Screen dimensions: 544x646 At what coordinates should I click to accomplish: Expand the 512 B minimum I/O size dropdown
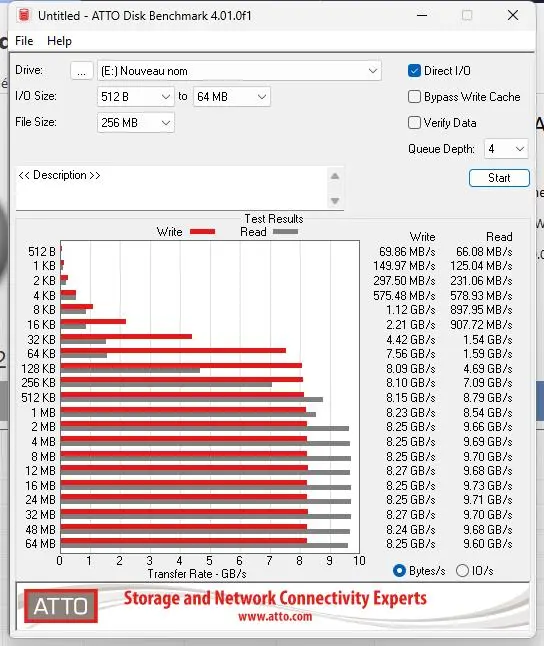tap(136, 97)
